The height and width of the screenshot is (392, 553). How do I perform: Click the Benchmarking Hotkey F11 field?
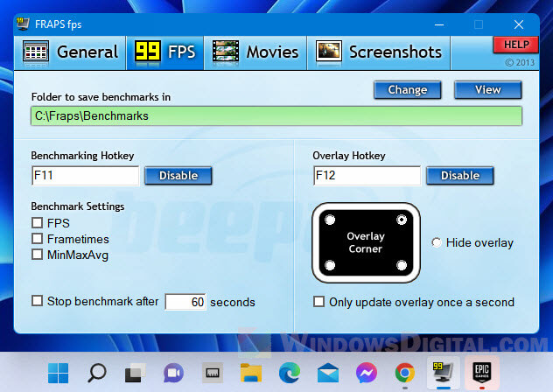(86, 175)
